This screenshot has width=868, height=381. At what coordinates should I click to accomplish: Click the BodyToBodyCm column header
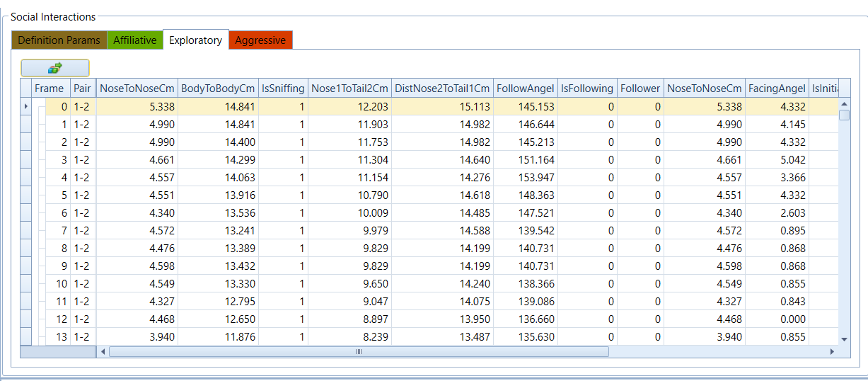click(x=218, y=89)
